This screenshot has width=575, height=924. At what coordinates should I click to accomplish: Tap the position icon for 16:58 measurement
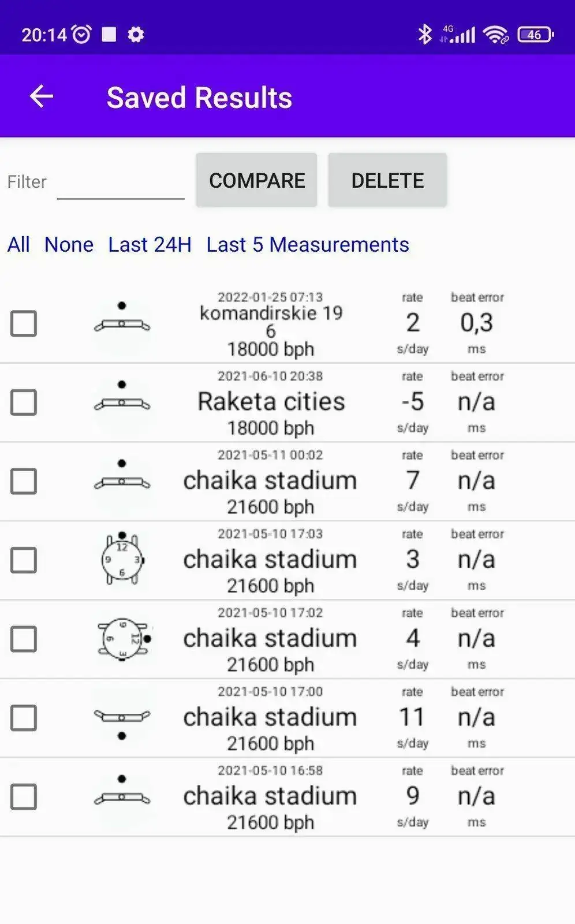click(122, 791)
